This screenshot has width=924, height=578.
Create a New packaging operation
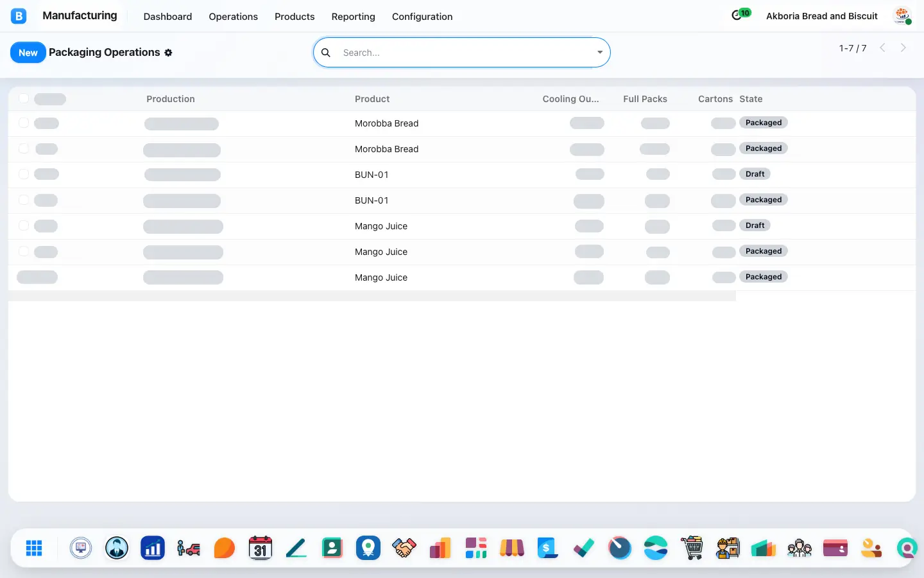pyautogui.click(x=28, y=53)
